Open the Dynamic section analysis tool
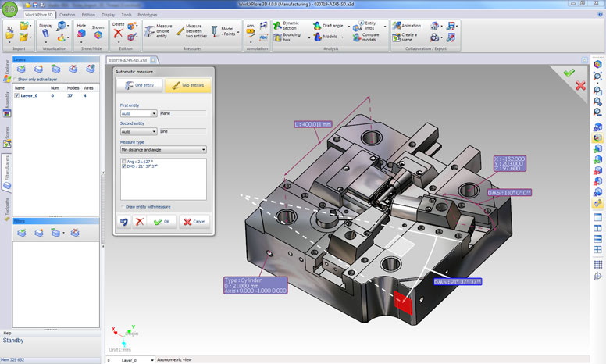Viewport: 606px width, 364px height. 286,26
